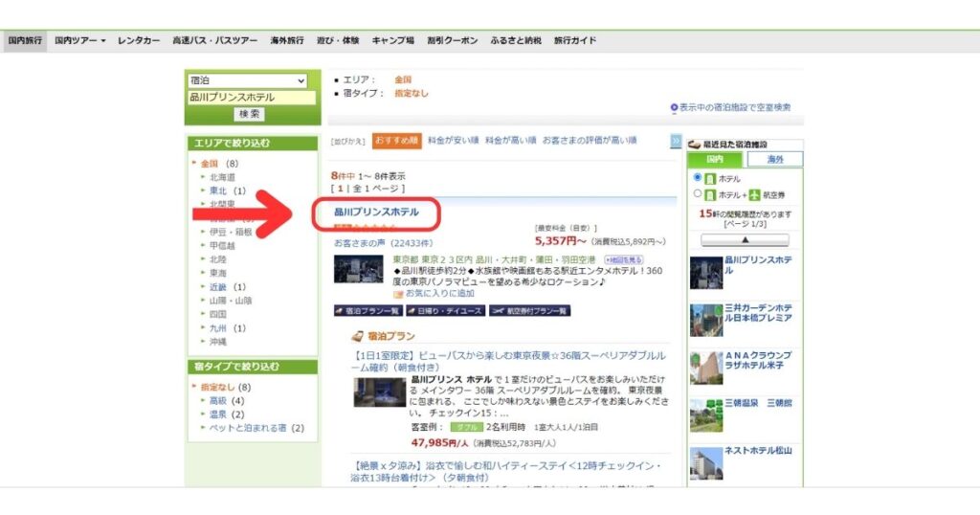Filter by area 北海道
The width and height of the screenshot is (980, 515).
click(222, 177)
